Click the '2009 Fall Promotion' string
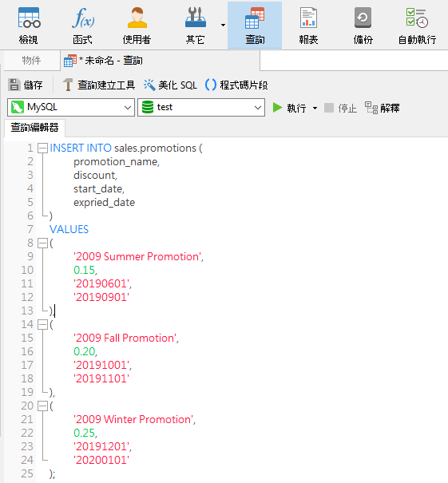The width and height of the screenshot is (448, 483). pos(125,338)
